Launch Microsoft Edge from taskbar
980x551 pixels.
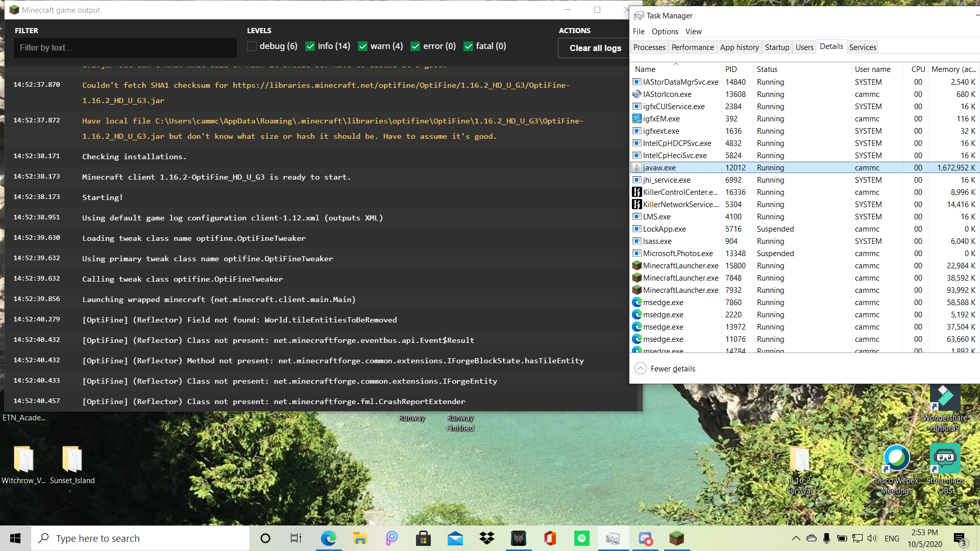point(329,538)
